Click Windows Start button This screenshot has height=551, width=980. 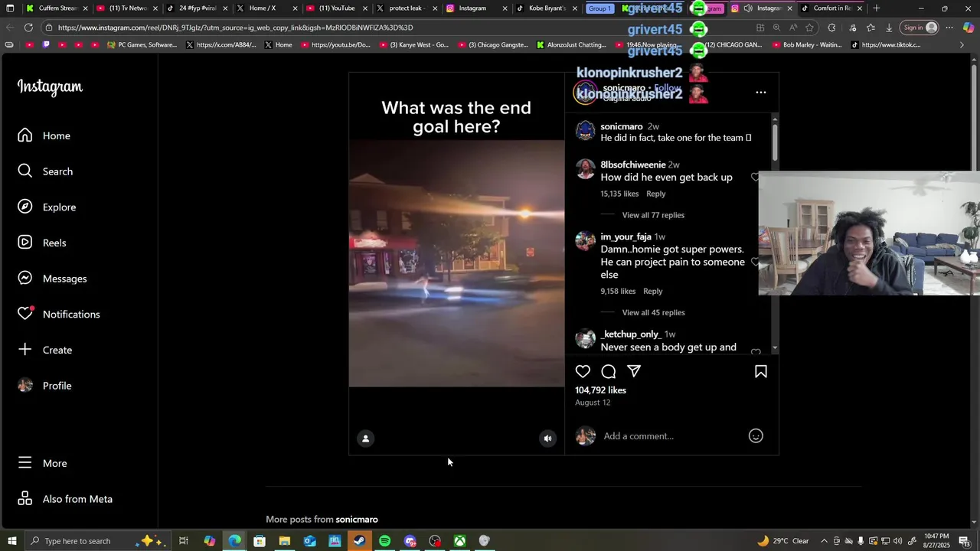(x=11, y=541)
